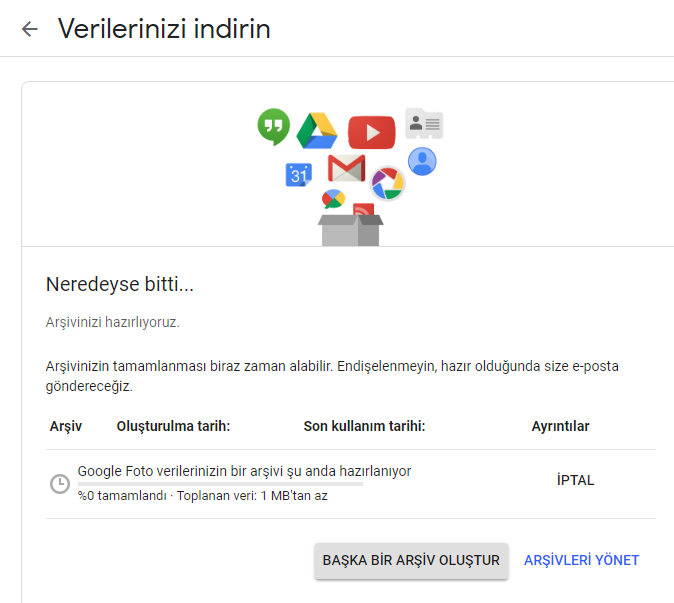Click the multicolor Picasa shutter icon
Image resolution: width=674 pixels, height=603 pixels.
(x=387, y=183)
